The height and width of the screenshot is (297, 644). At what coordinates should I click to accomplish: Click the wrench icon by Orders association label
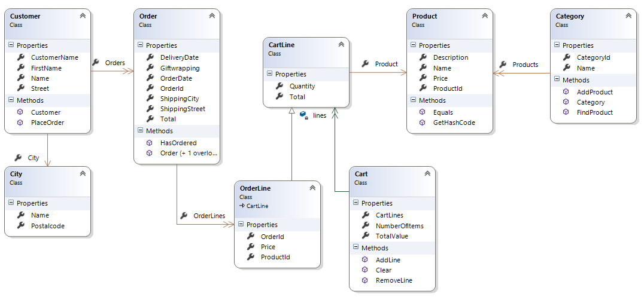[x=96, y=62]
